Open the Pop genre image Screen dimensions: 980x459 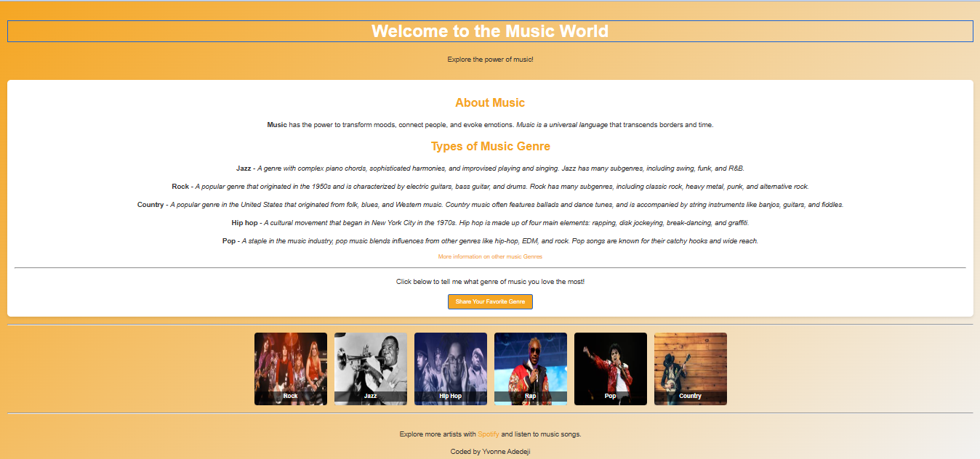pos(610,368)
